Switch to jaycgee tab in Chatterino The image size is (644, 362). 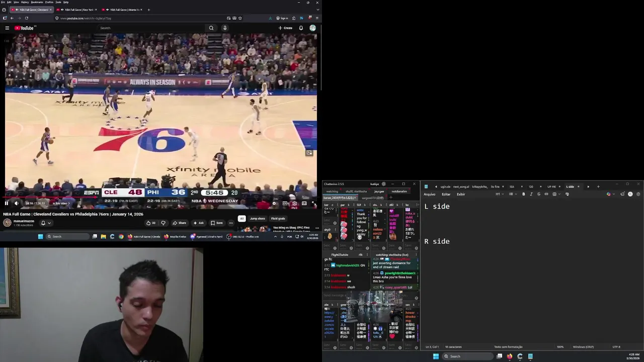click(379, 191)
